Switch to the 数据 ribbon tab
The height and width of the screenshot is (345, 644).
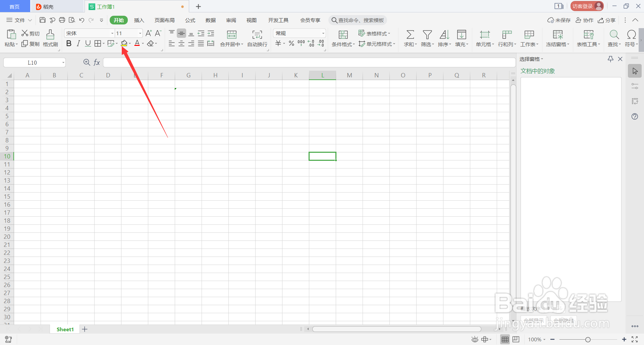(211, 20)
